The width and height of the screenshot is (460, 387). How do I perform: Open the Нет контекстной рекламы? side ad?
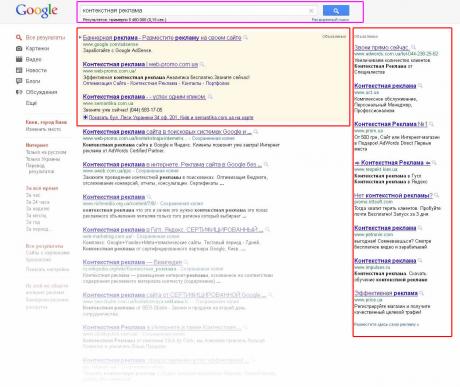(393, 195)
